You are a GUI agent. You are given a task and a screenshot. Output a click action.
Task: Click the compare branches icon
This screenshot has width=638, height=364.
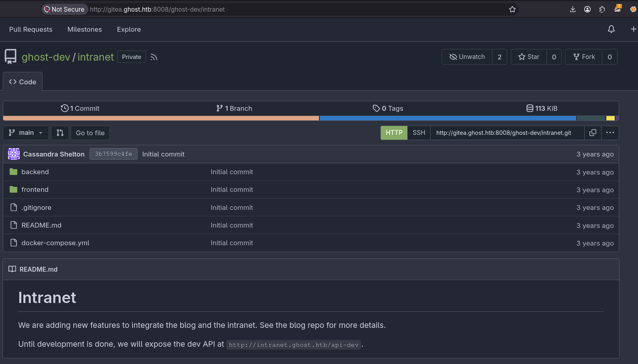[60, 133]
